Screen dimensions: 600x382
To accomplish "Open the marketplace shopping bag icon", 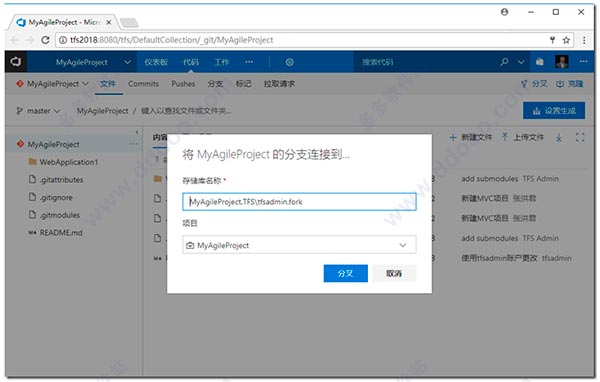I will [x=540, y=62].
